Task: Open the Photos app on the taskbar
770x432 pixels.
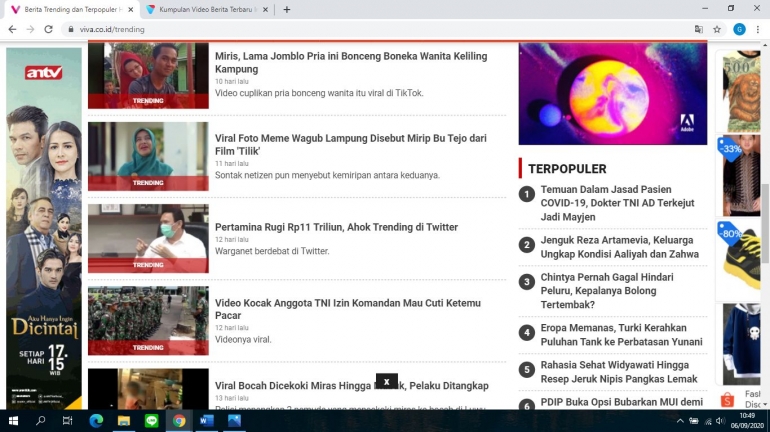Action: click(234, 421)
